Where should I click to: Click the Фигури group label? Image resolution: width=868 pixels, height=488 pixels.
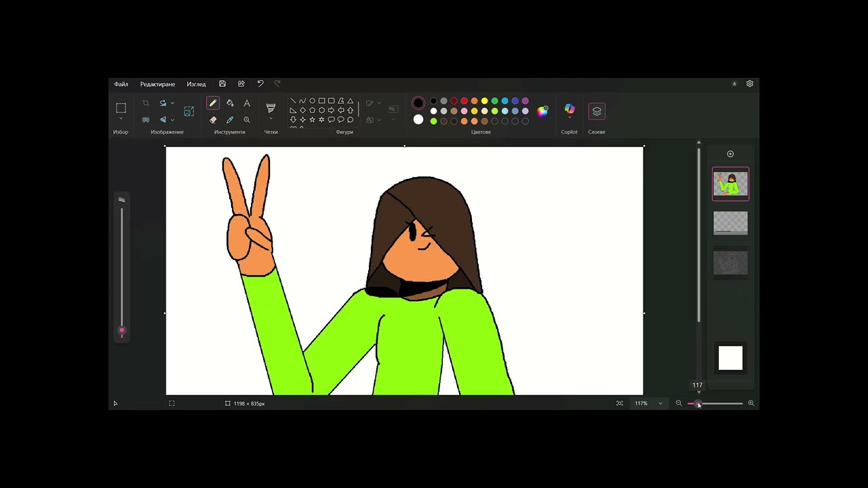click(344, 132)
